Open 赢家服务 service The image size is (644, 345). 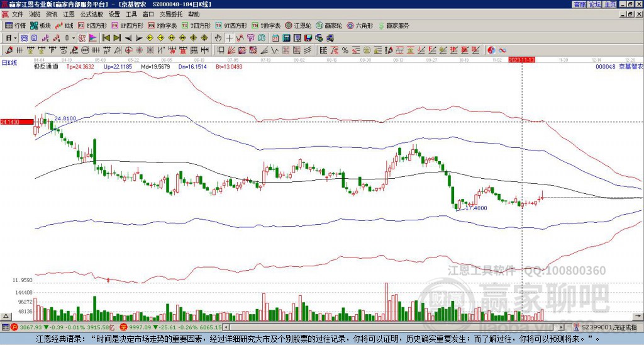pos(394,25)
